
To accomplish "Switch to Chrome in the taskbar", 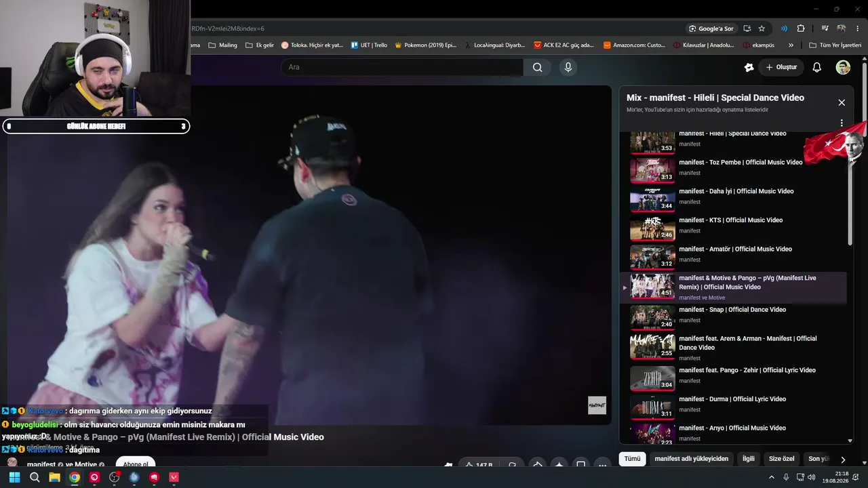I will tap(75, 477).
